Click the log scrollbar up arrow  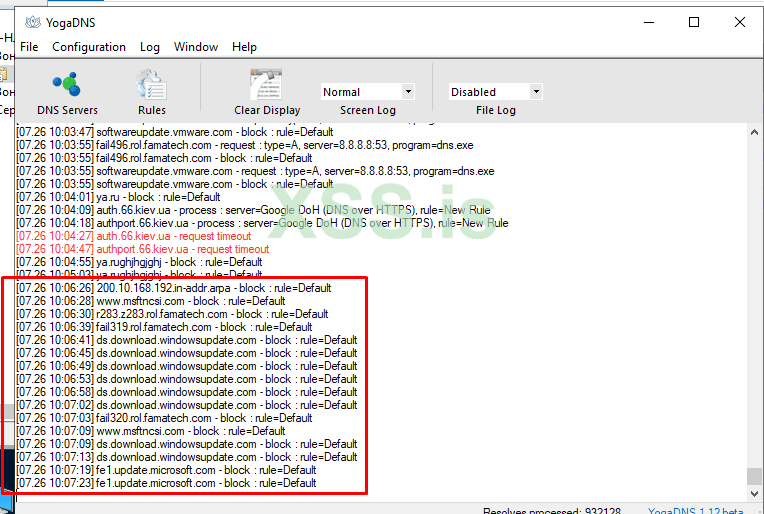point(754,132)
